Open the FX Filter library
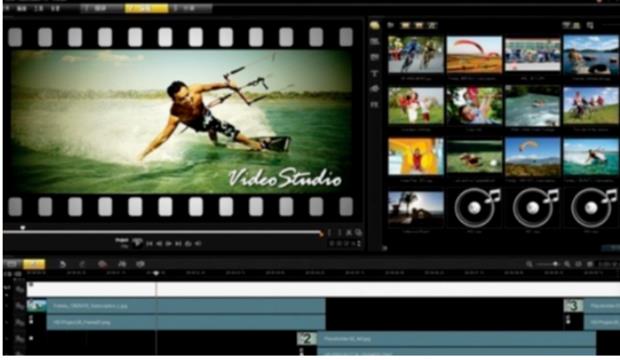 [374, 105]
